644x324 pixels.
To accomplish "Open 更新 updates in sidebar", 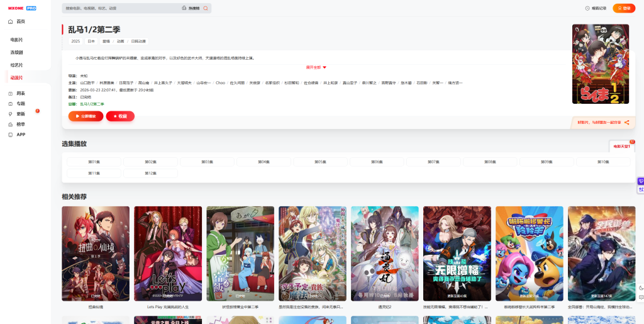I will [x=16, y=114].
